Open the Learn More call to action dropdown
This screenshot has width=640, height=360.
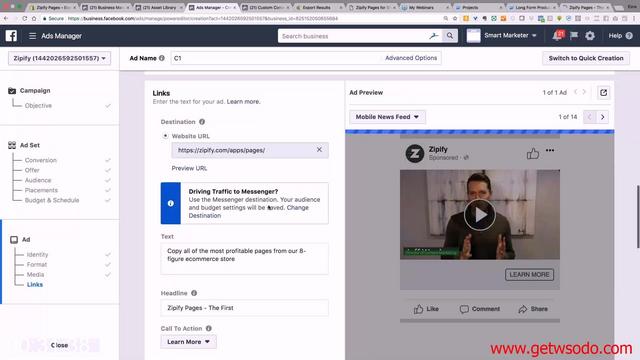[188, 342]
